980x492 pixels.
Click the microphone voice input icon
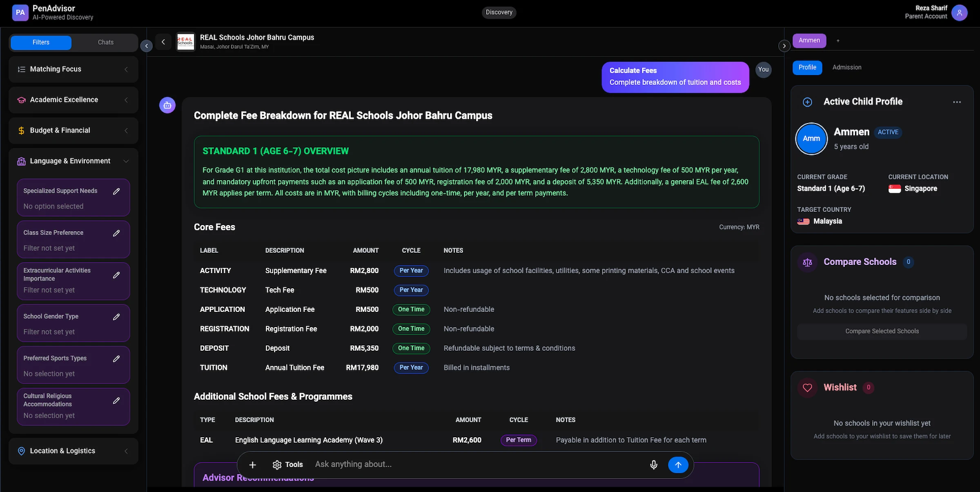click(654, 465)
